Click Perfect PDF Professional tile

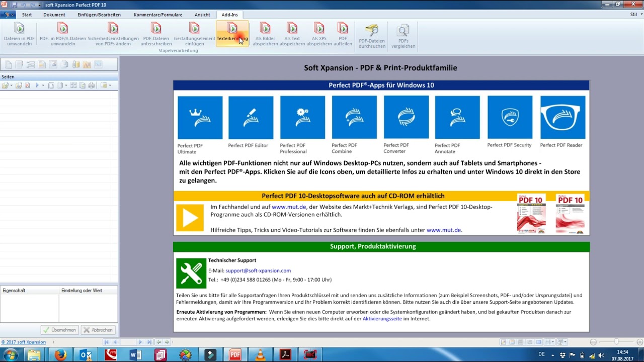[302, 117]
